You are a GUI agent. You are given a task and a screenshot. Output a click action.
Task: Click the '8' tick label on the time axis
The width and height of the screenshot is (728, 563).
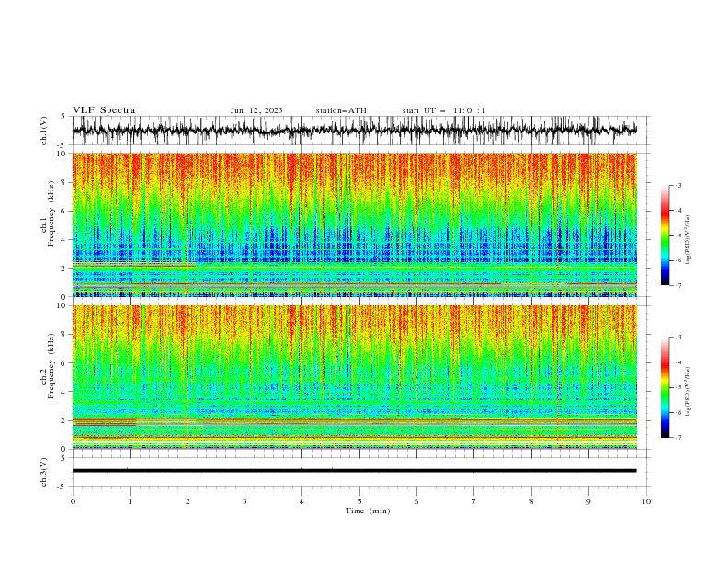point(531,501)
